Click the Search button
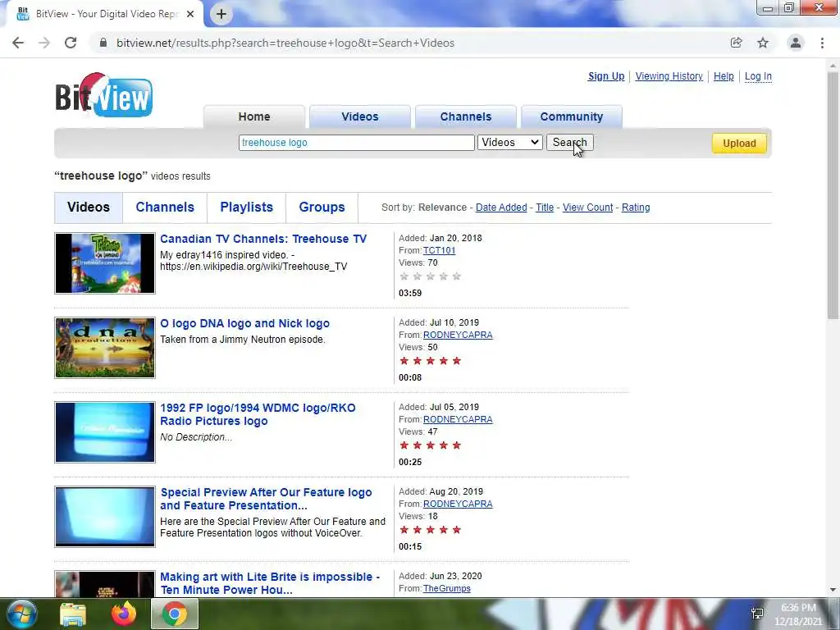The image size is (840, 630). point(570,143)
